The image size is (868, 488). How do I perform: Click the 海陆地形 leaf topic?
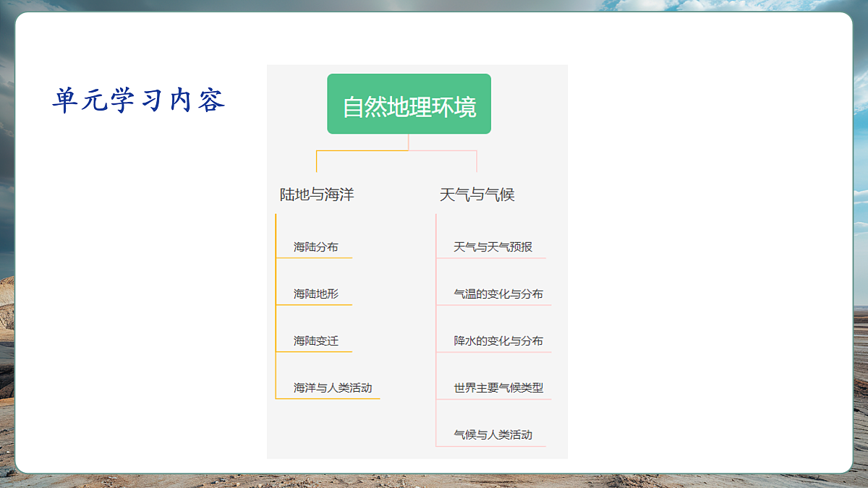point(315,294)
